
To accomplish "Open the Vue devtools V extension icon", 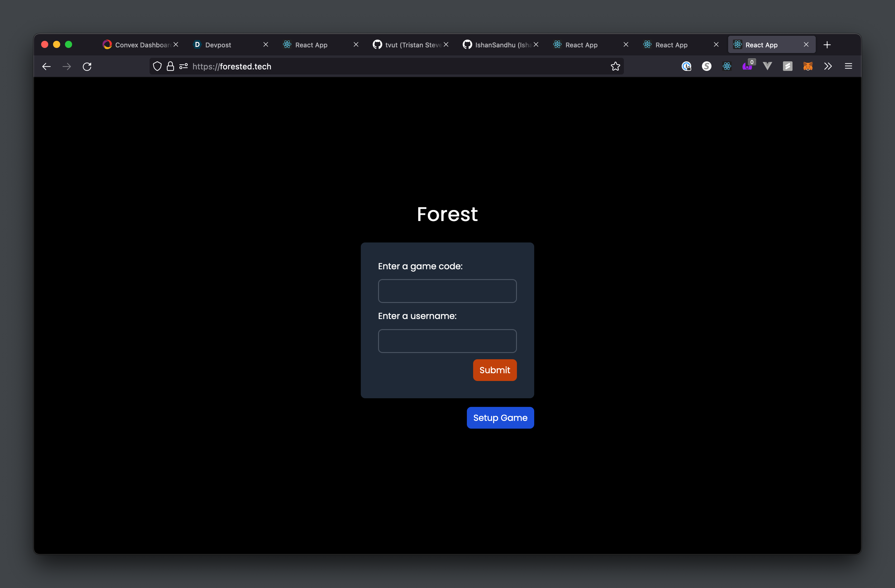I will pyautogui.click(x=767, y=66).
